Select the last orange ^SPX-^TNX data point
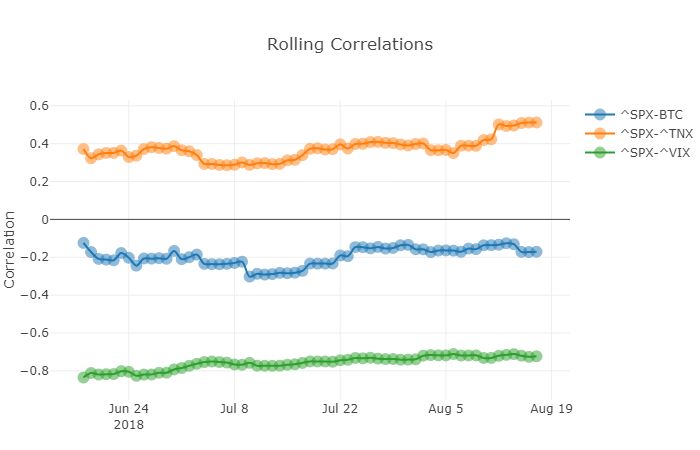The image size is (700, 450). pos(537,122)
